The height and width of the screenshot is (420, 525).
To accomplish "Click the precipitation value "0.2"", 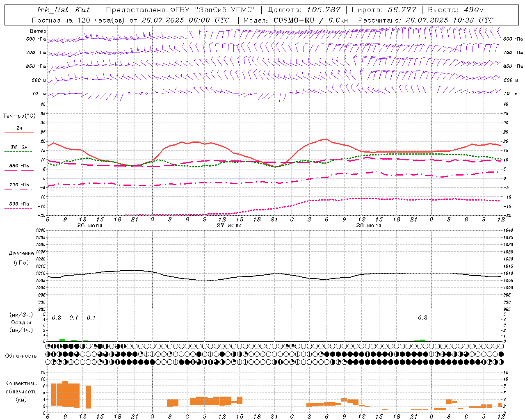I will (422, 318).
